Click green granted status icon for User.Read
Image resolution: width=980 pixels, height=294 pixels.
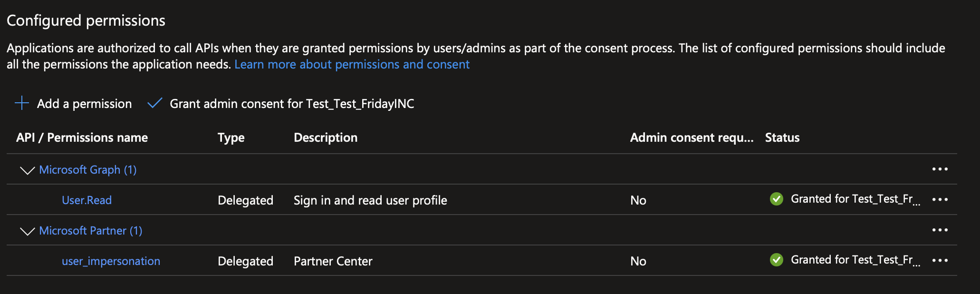click(x=776, y=199)
